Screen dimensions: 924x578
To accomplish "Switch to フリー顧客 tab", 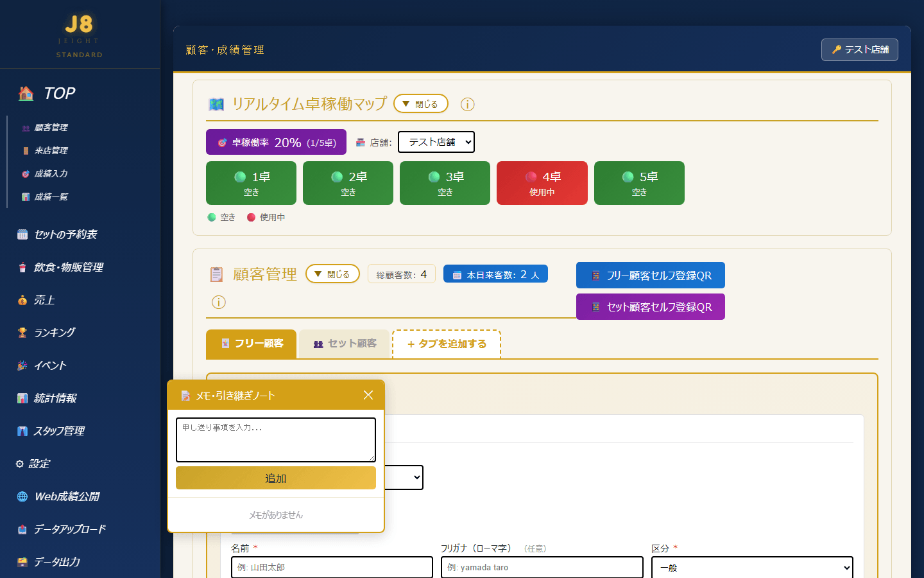I will (x=251, y=344).
